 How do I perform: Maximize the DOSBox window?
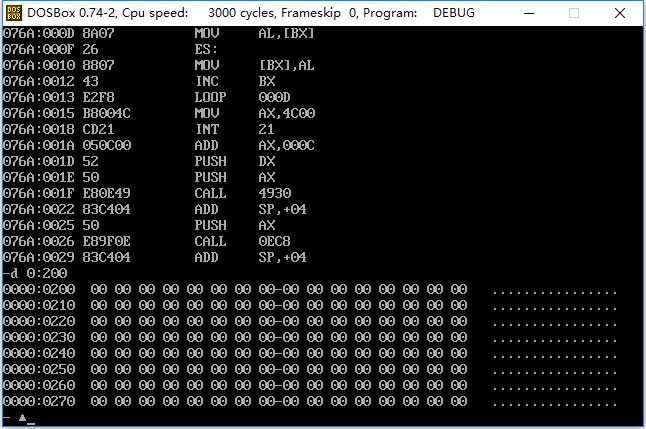[574, 13]
